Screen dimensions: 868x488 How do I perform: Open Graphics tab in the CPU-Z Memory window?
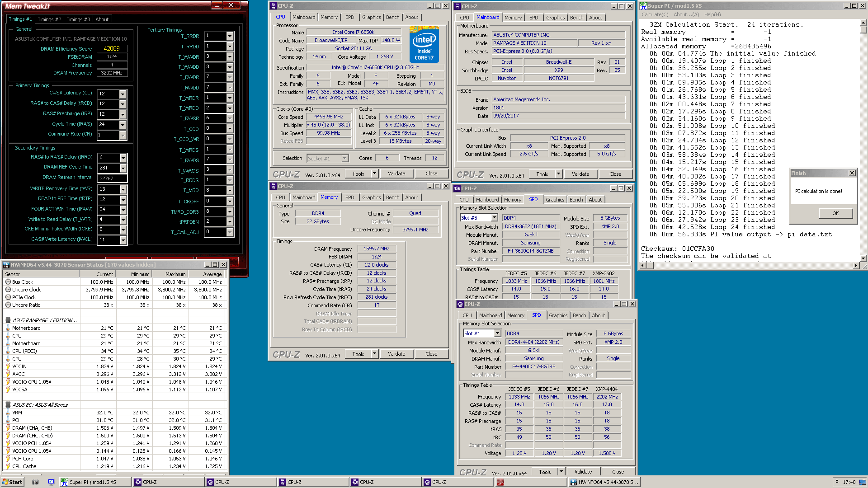371,197
